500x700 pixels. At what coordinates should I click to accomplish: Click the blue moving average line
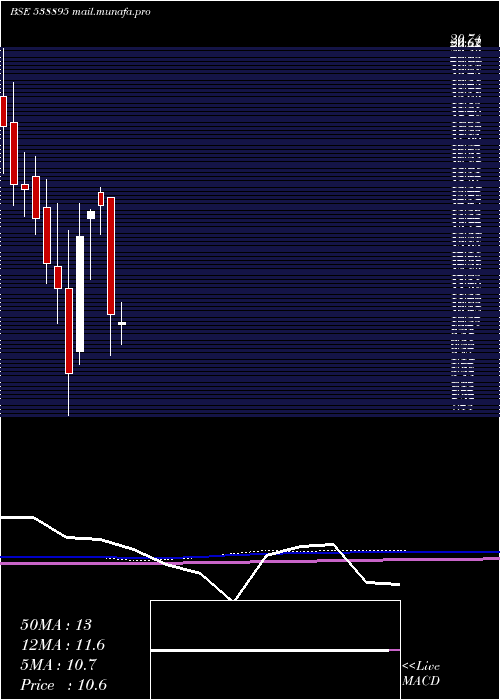pyautogui.click(x=250, y=554)
